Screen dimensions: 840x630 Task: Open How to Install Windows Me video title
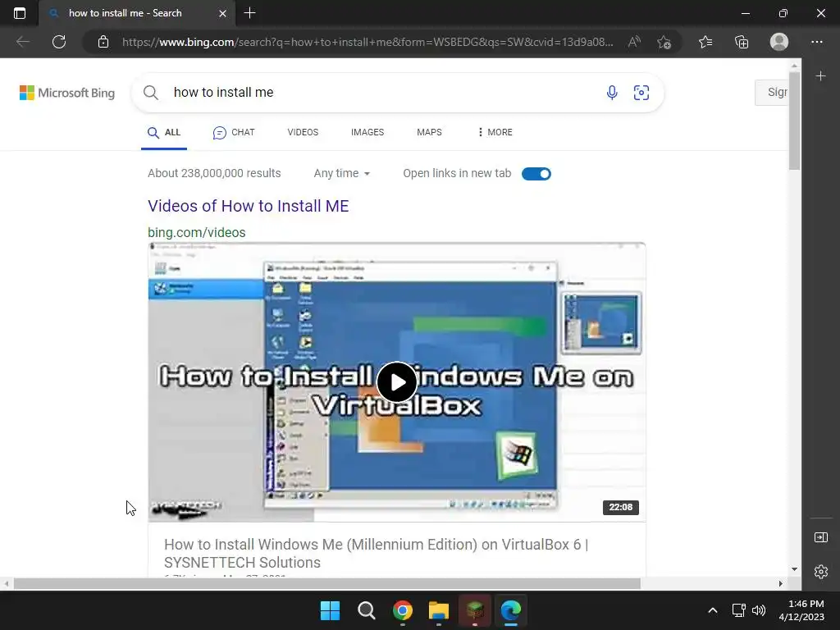point(376,554)
